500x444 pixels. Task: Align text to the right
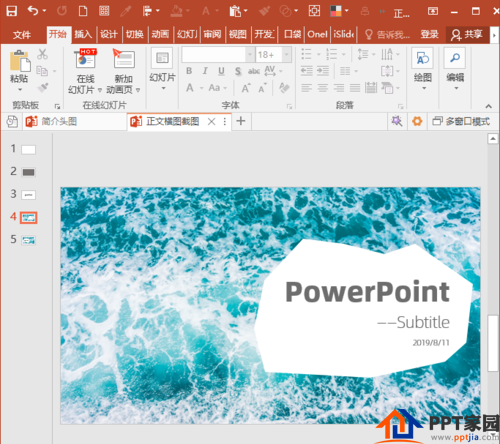[x=339, y=88]
